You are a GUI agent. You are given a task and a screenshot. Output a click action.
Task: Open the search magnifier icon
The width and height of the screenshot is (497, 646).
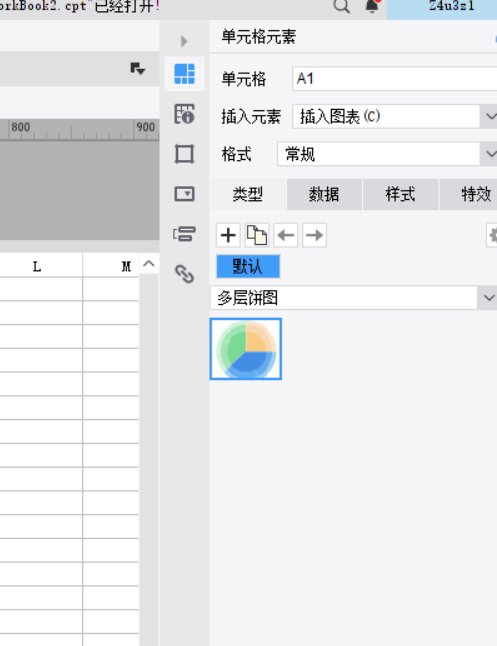tap(341, 6)
